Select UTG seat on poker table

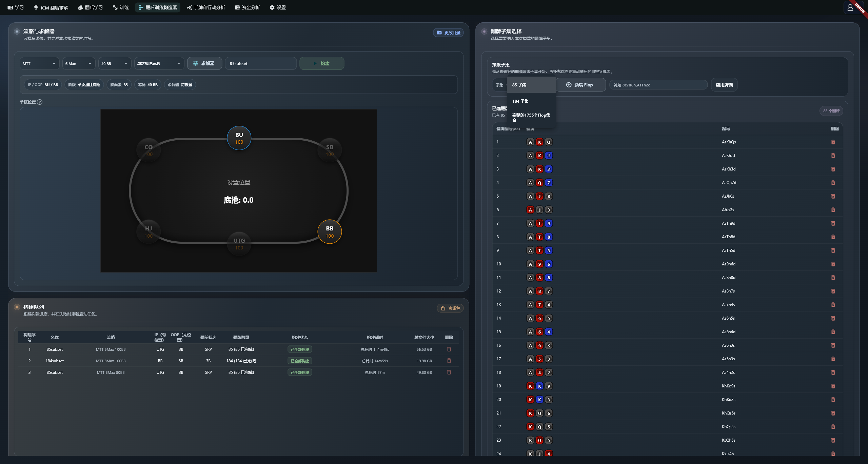click(239, 244)
